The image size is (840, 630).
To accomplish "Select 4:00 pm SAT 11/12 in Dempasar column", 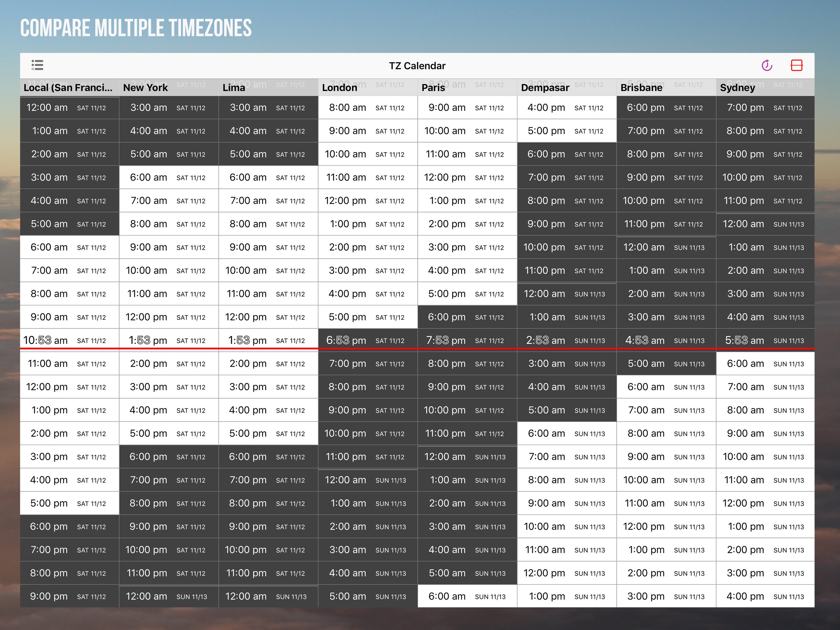I will [567, 108].
